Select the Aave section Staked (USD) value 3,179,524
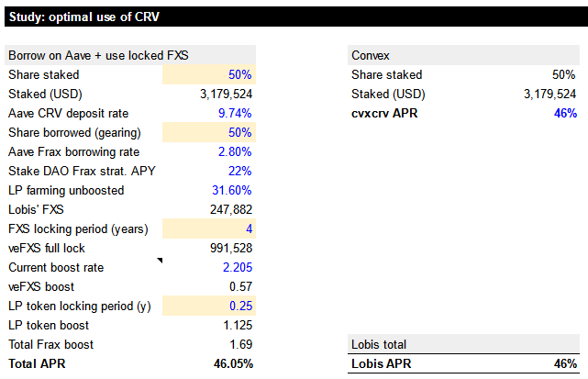The width and height of the screenshot is (588, 379). (x=227, y=94)
